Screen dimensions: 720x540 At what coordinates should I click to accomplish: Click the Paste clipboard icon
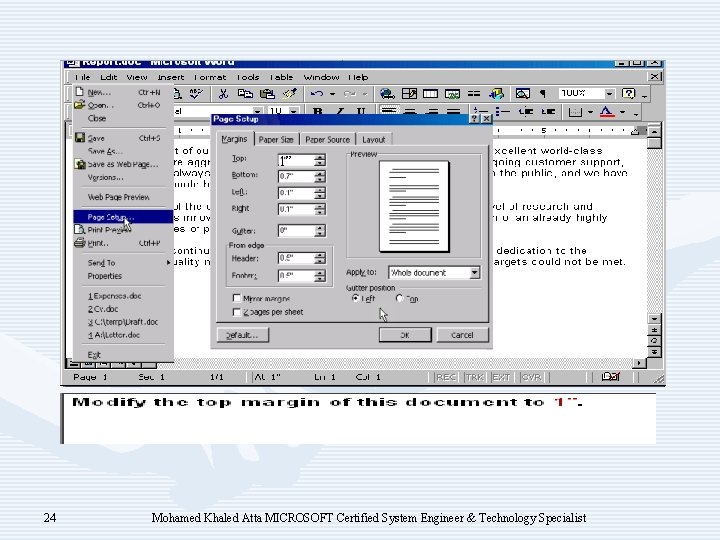point(267,94)
